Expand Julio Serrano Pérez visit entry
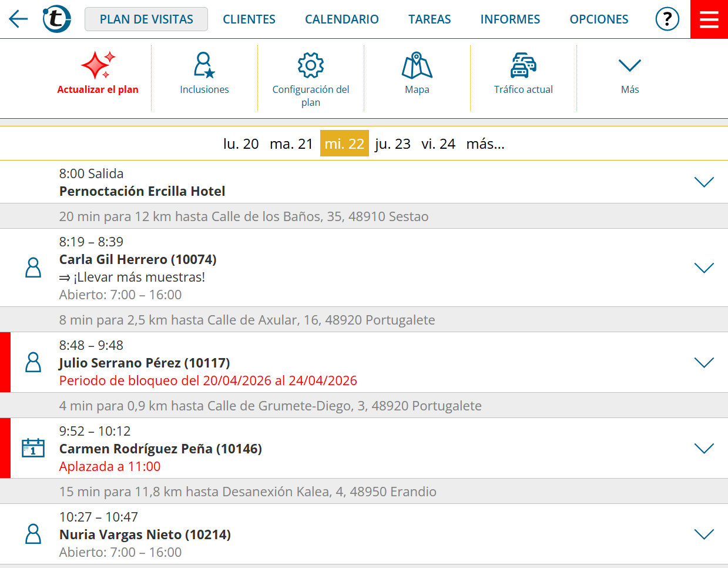 click(704, 363)
